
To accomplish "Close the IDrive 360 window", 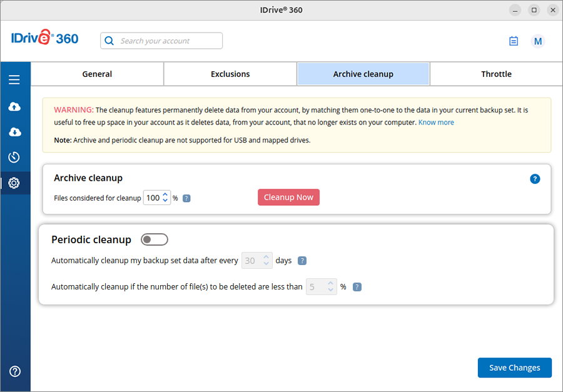I will coord(553,10).
